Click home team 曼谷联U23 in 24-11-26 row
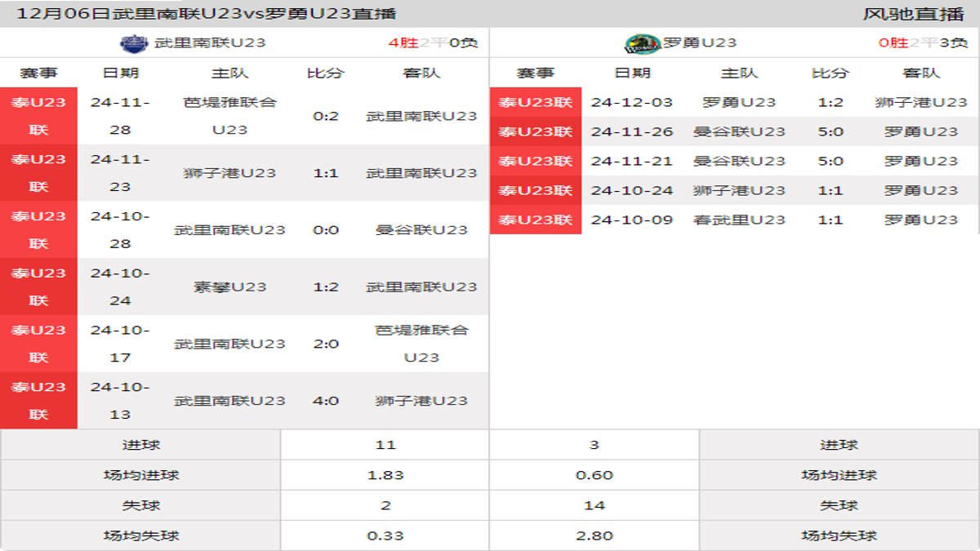 pos(739,131)
